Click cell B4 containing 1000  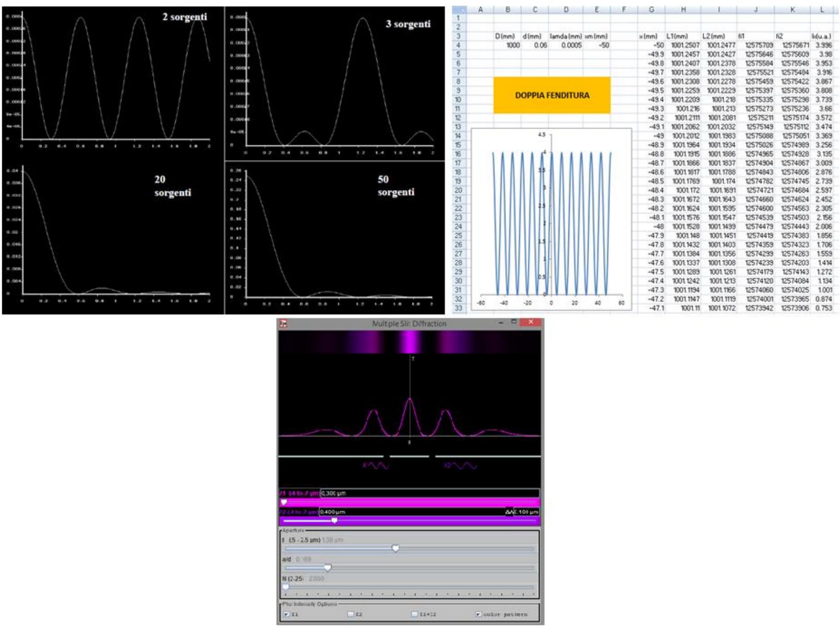pyautogui.click(x=507, y=45)
